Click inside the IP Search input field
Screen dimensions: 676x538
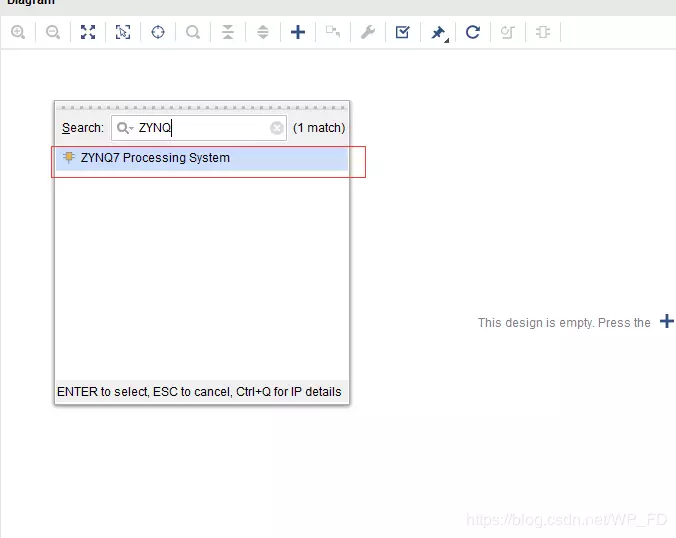[x=199, y=128]
